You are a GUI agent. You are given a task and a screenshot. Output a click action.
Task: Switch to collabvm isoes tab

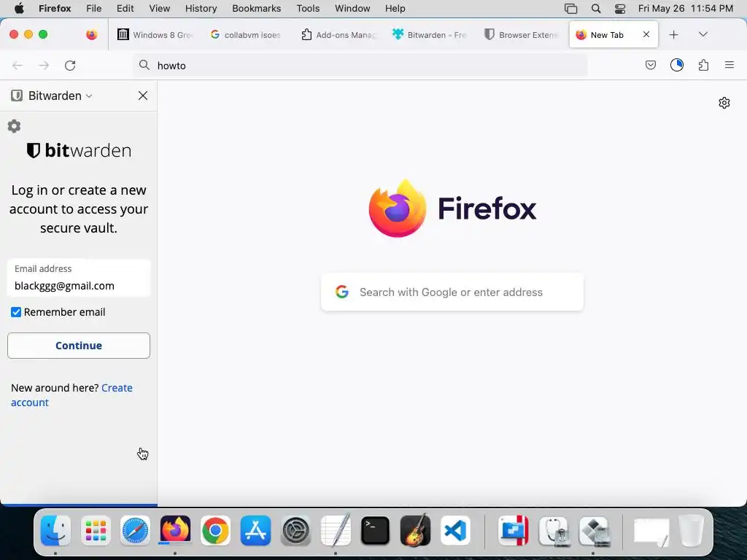pos(246,35)
